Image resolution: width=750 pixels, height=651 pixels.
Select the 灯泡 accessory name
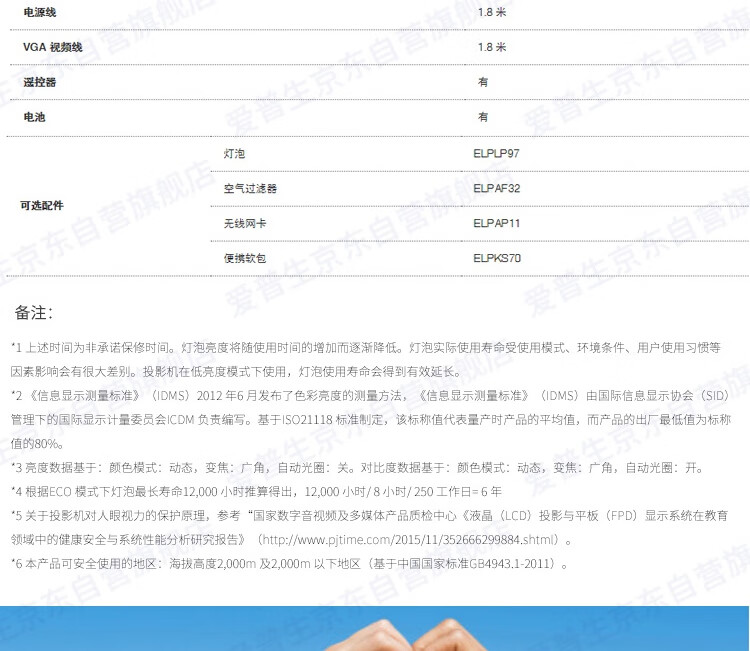pyautogui.click(x=234, y=154)
